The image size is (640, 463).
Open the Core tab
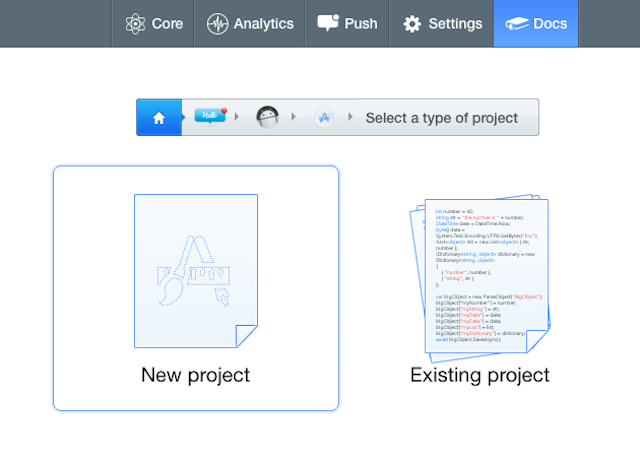tap(153, 24)
